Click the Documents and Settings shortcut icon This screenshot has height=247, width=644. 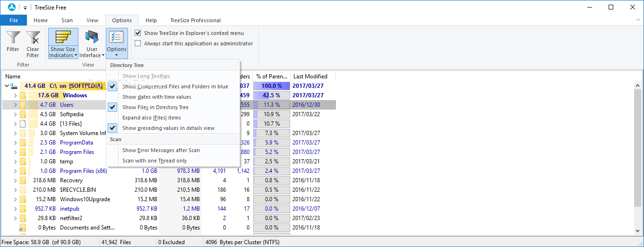(22, 228)
